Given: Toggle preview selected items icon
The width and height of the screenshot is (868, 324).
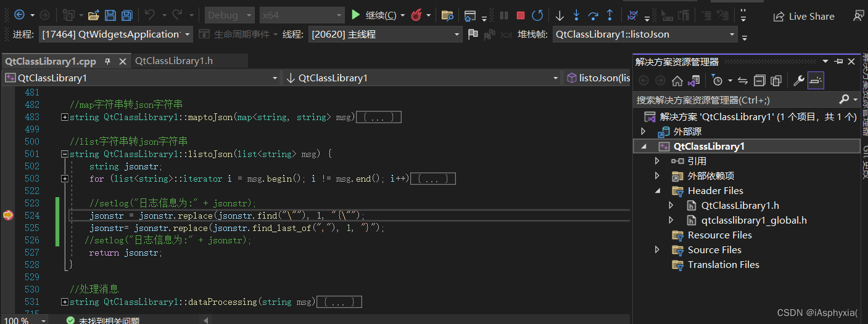Looking at the screenshot, I should click(816, 81).
